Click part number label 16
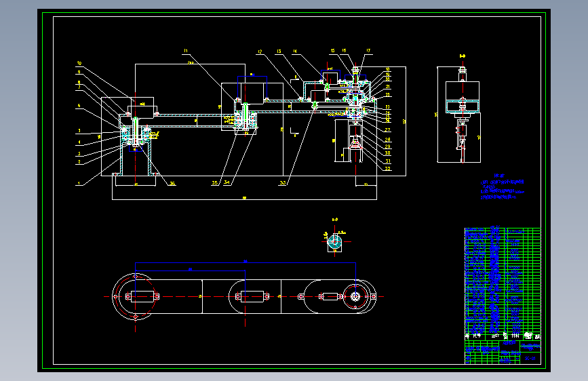588x381 pixels. coord(344,51)
